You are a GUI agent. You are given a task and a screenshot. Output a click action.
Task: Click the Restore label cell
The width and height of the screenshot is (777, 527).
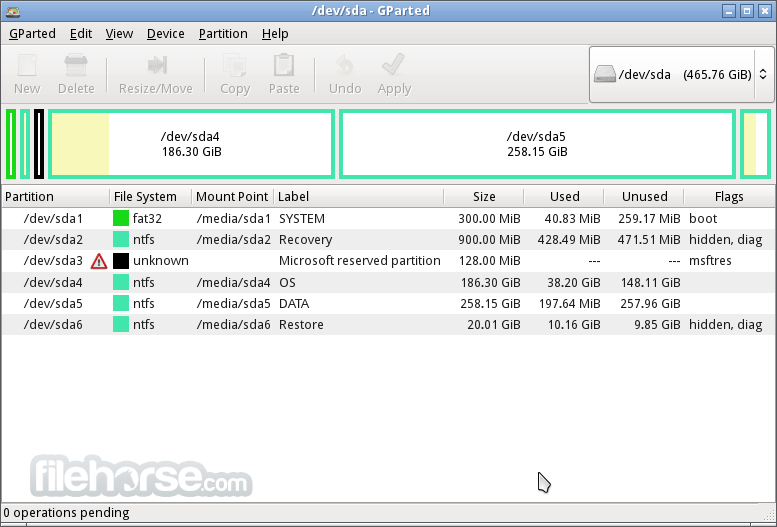click(301, 324)
